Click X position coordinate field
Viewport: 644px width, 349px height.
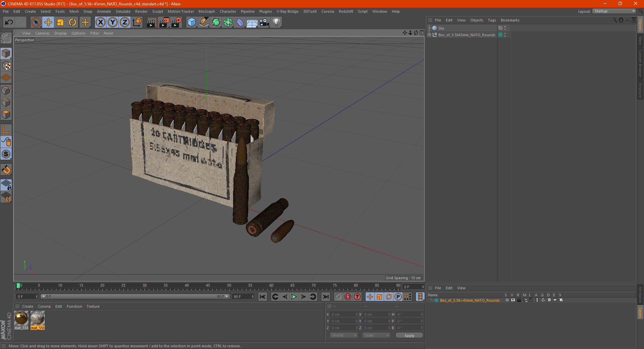344,314
